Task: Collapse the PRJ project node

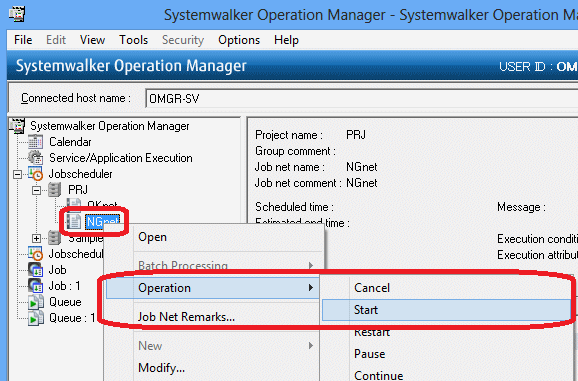Action: (36, 190)
